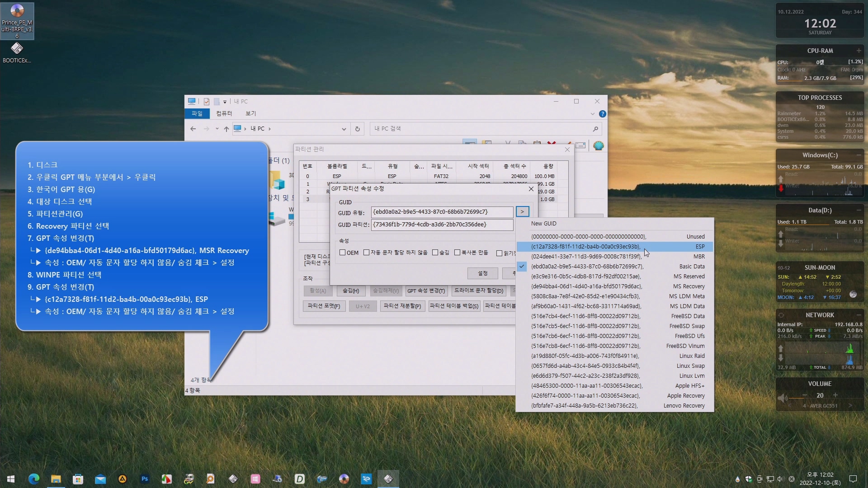Launch AIMP orange triangle taskbar icon
This screenshot has height=488, width=868.
coord(123,479)
